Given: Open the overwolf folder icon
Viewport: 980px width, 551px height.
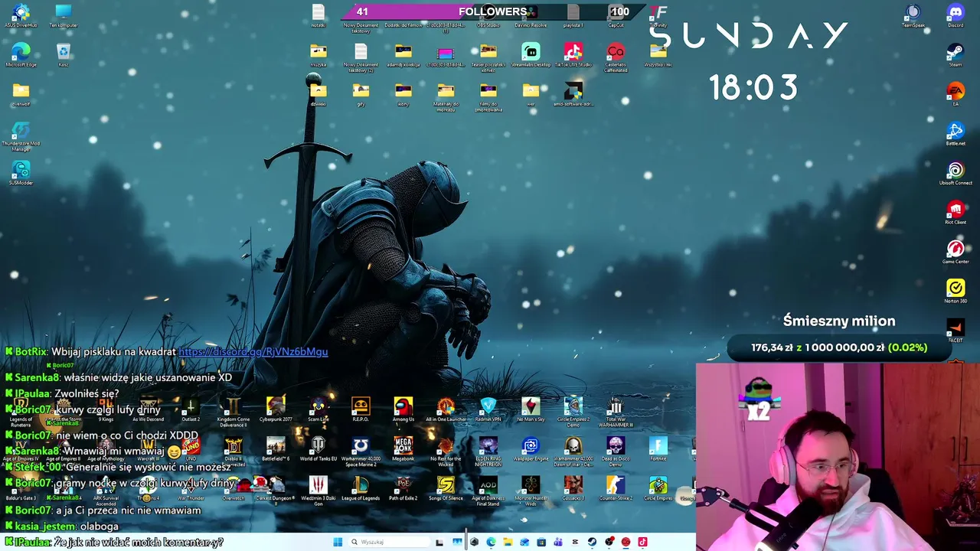Looking at the screenshot, I should (21, 94).
